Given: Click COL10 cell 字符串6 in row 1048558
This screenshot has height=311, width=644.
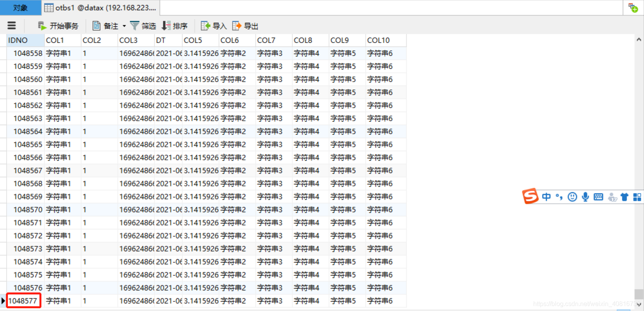Looking at the screenshot, I should (x=386, y=53).
